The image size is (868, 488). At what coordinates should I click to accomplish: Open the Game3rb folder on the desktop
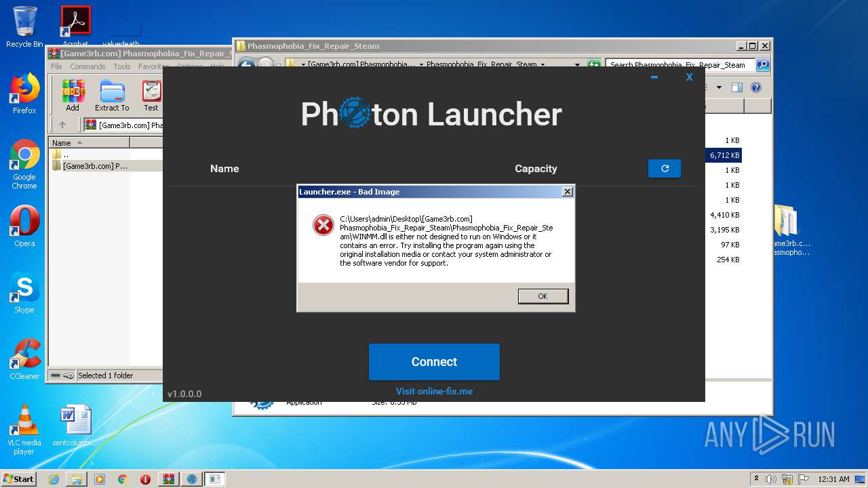[790, 230]
